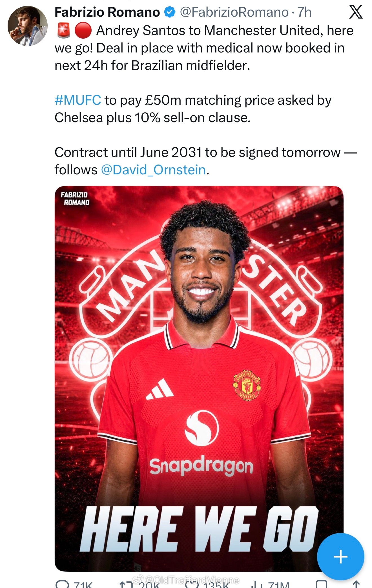Click the Fabrizio Romano display name

point(107,12)
